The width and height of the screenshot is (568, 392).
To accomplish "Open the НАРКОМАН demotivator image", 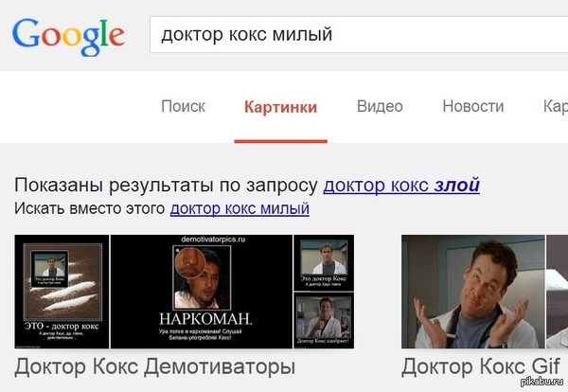I will coord(202,292).
